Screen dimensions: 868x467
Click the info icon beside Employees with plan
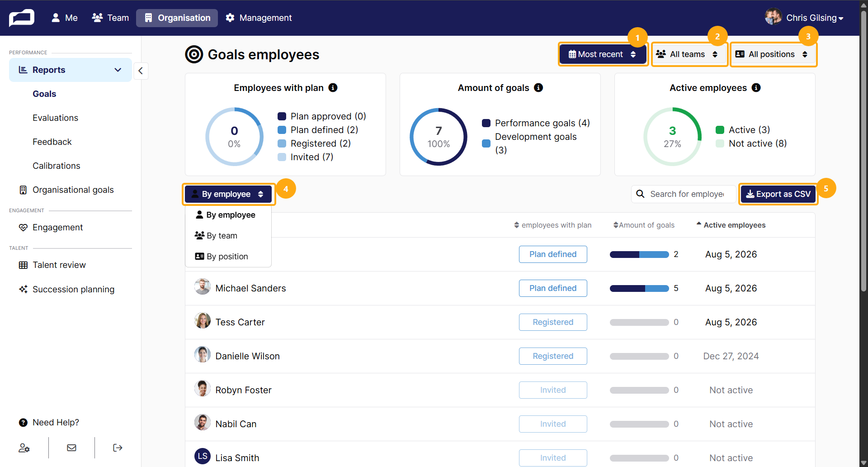point(333,88)
